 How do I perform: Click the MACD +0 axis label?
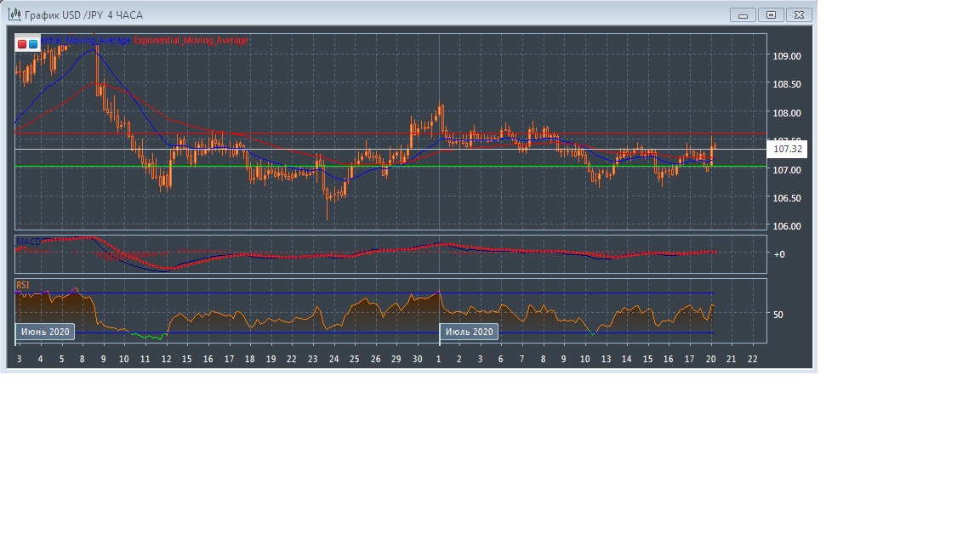[778, 254]
